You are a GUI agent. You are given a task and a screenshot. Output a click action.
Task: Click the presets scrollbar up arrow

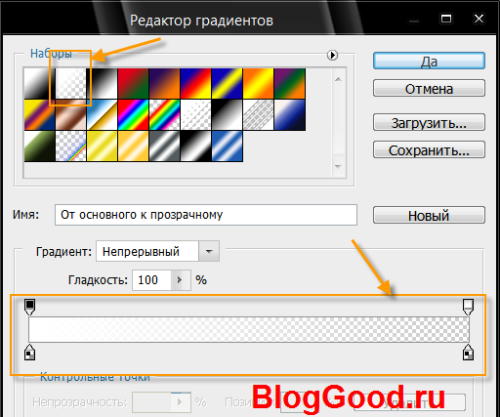tap(338, 79)
